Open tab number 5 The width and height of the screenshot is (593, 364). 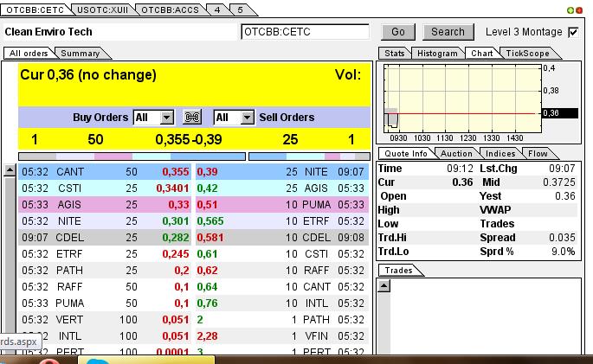pyautogui.click(x=240, y=10)
